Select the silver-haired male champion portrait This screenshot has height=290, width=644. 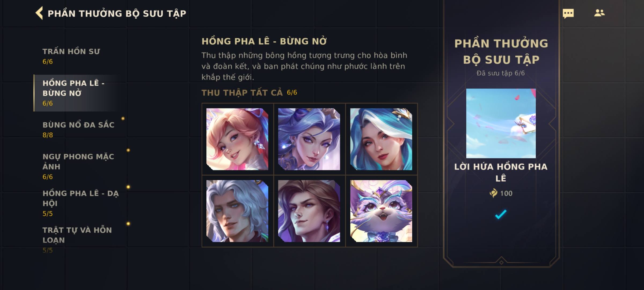[x=237, y=211]
